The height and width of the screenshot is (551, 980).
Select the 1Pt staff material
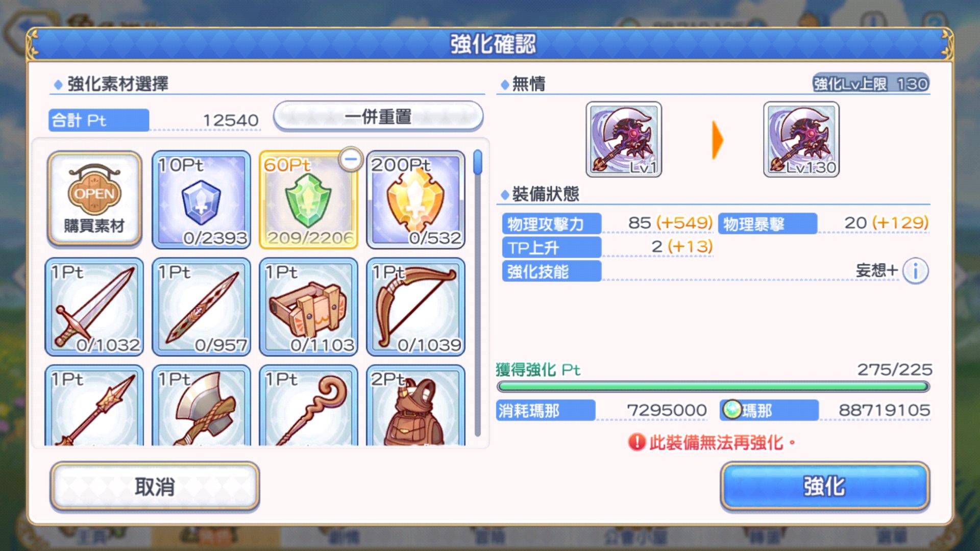[309, 406]
